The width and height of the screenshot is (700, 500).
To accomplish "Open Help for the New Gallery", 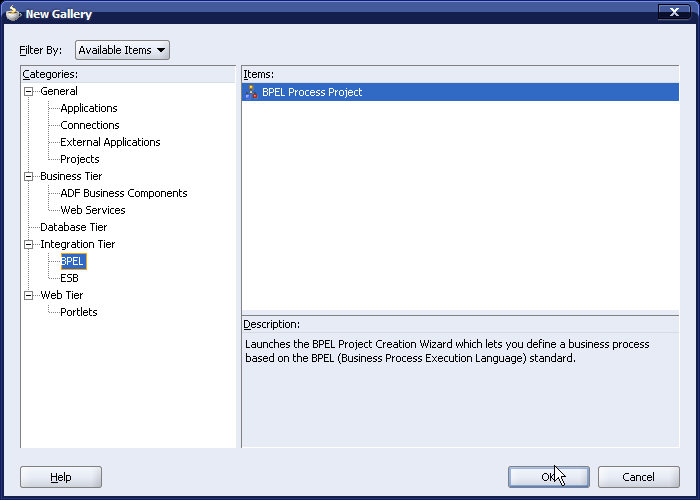I will [x=61, y=477].
